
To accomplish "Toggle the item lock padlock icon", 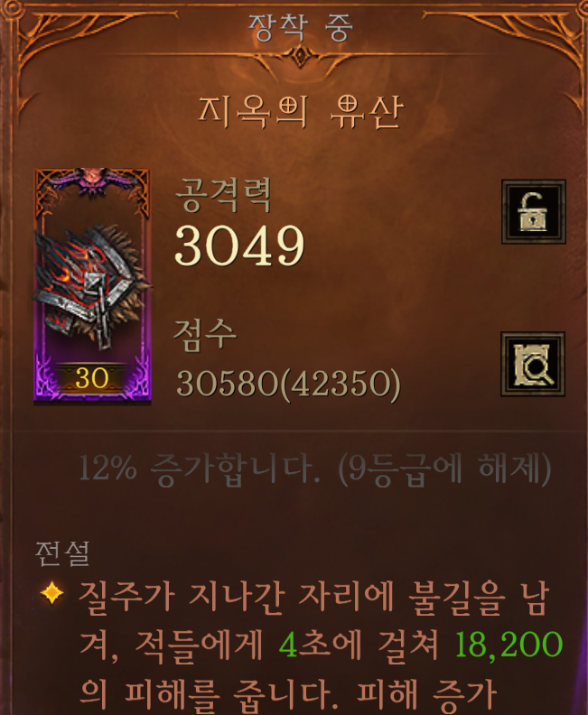I will coord(533,211).
